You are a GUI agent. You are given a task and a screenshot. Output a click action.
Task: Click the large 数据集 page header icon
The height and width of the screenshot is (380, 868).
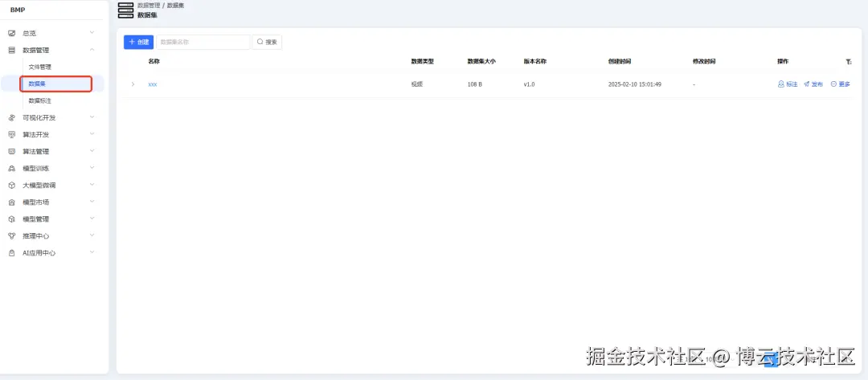coord(125,10)
